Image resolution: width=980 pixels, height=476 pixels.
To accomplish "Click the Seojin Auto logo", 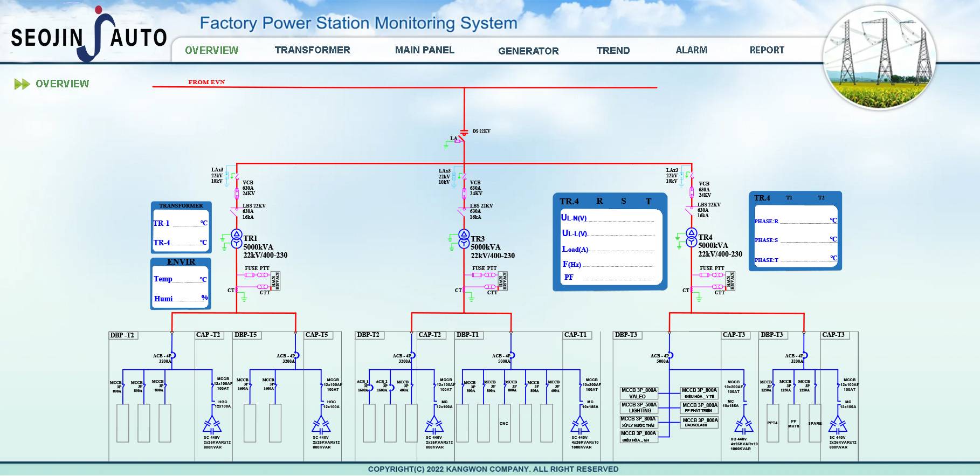I will [89, 34].
